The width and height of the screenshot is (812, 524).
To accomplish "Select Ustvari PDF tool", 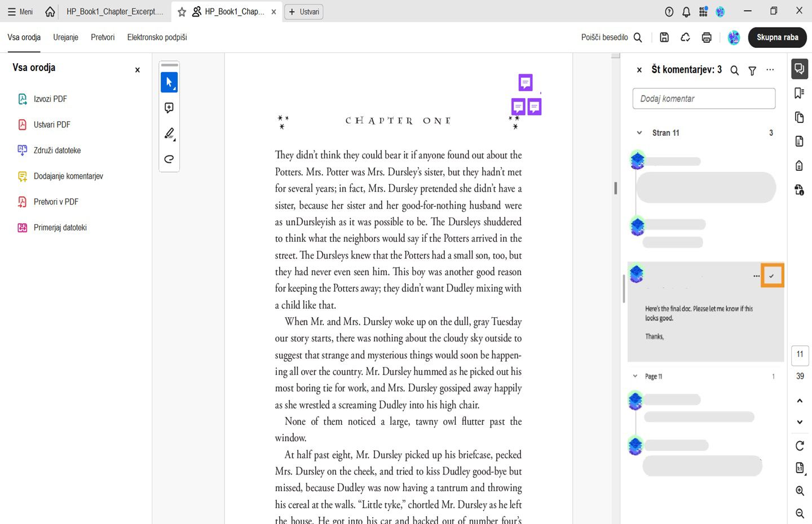I will [x=45, y=125].
